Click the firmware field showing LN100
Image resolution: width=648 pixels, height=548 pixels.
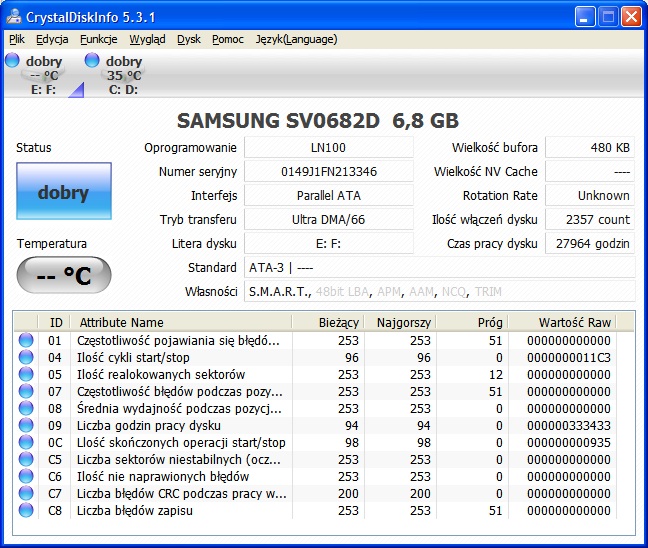pyautogui.click(x=329, y=148)
